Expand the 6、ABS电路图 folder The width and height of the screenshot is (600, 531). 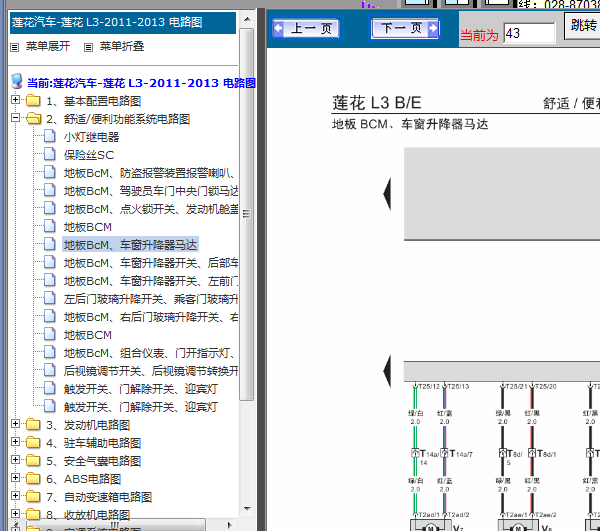click(x=15, y=477)
